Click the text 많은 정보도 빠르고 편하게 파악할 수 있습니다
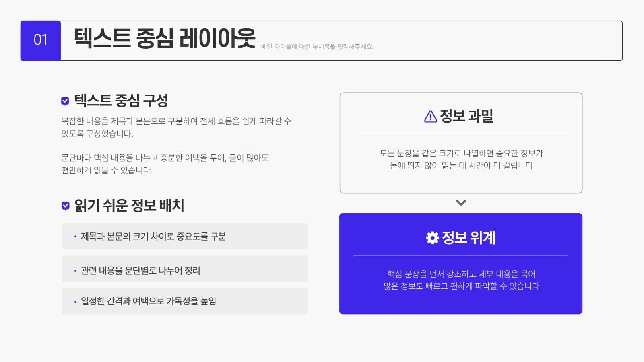 tap(461, 286)
